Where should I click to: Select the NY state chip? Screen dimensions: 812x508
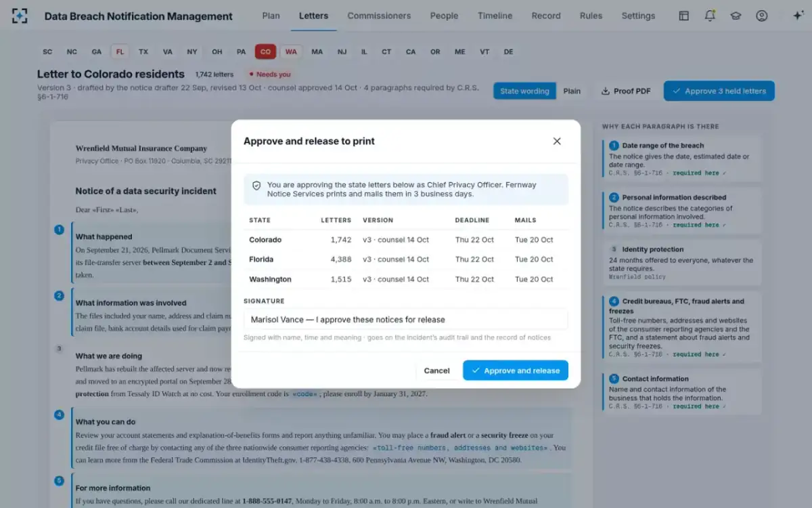coord(192,51)
